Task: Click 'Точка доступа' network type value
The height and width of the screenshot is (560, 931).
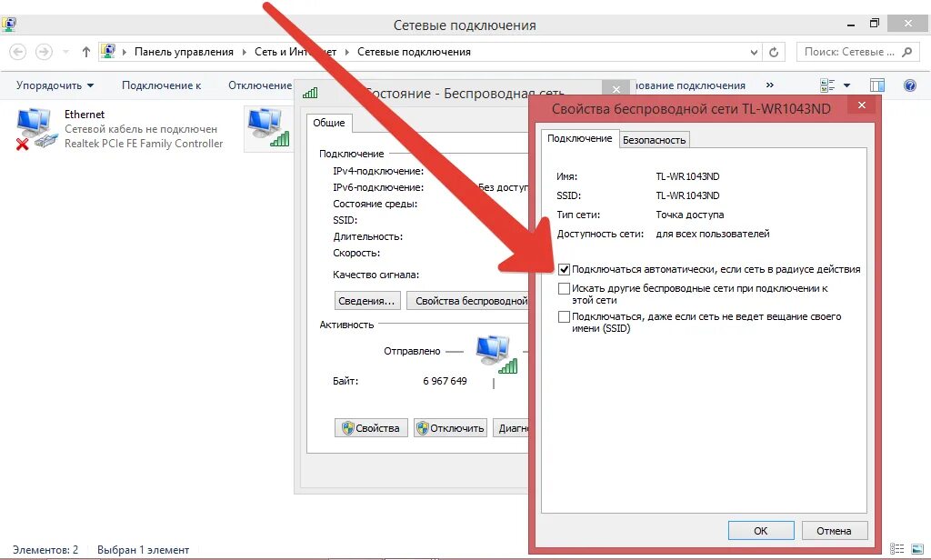Action: point(690,215)
